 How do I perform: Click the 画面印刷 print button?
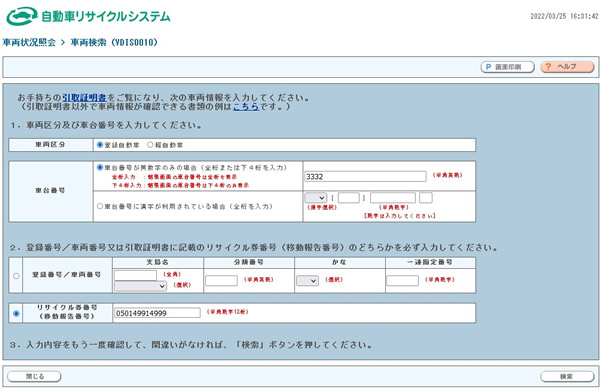(507, 67)
